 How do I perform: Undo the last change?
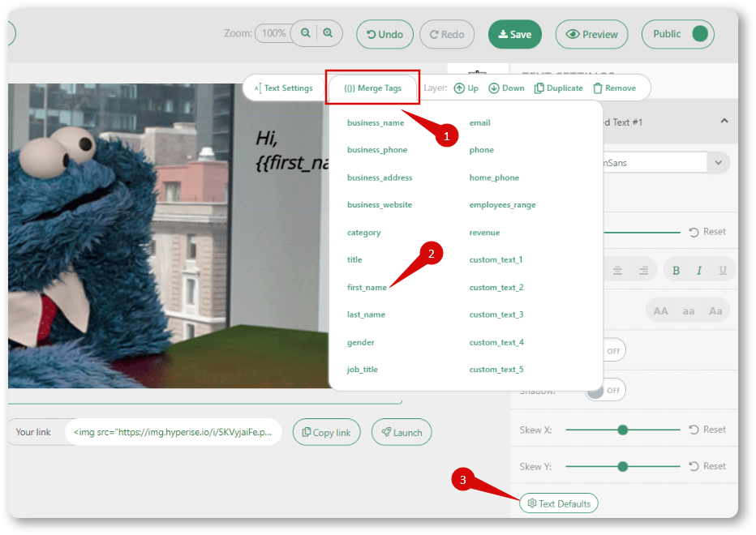coord(384,34)
